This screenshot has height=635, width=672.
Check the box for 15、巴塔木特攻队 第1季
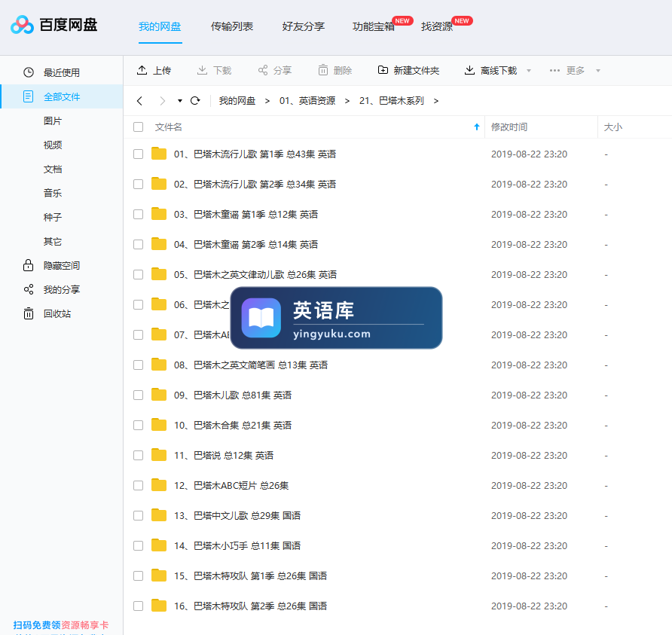tap(138, 576)
